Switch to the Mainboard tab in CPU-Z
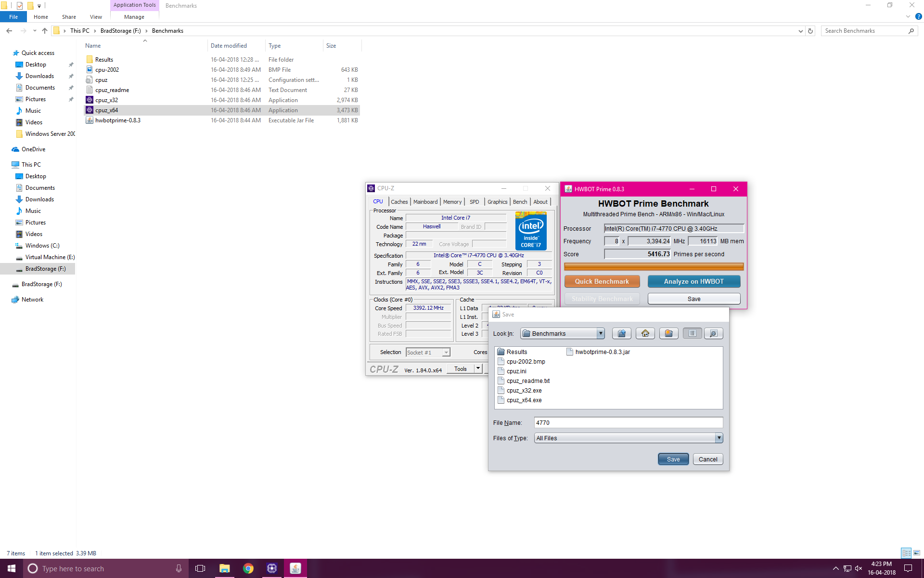Screen dimensions: 924x578 425,202
